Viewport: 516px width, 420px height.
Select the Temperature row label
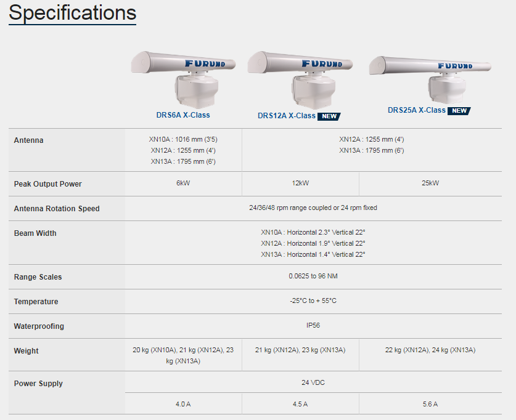(36, 302)
